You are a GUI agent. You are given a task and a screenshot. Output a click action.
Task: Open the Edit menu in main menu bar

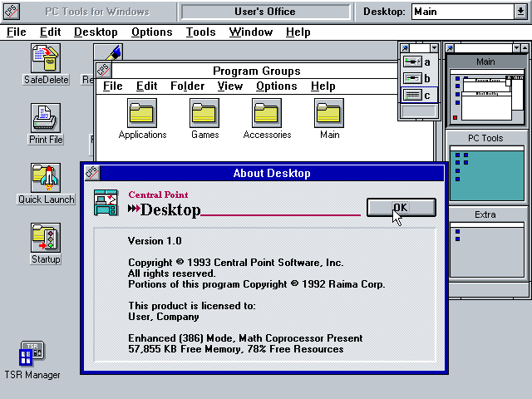pyautogui.click(x=50, y=32)
